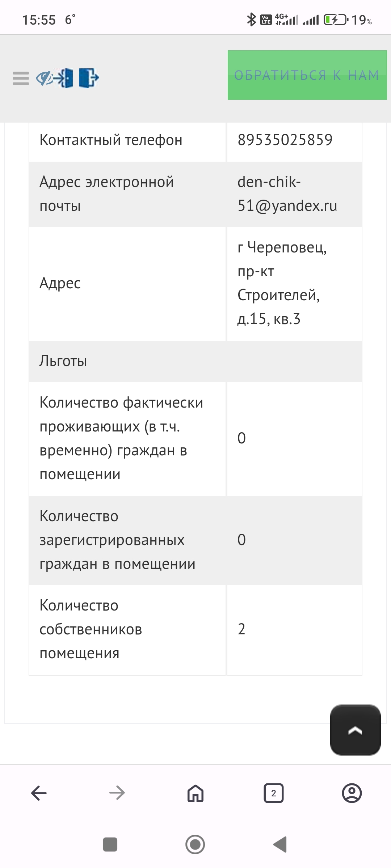Tap the Контактный телефон label
Screen dimensions: 391x868
click(x=111, y=140)
